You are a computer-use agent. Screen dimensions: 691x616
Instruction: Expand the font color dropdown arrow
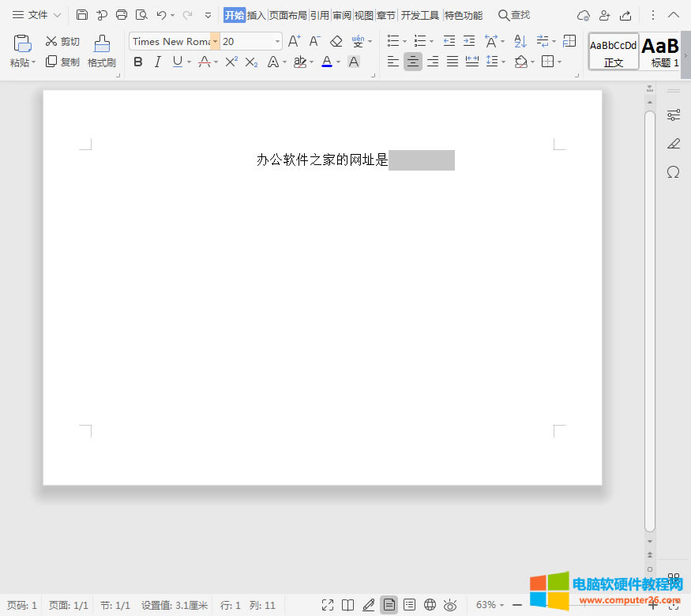tap(339, 62)
